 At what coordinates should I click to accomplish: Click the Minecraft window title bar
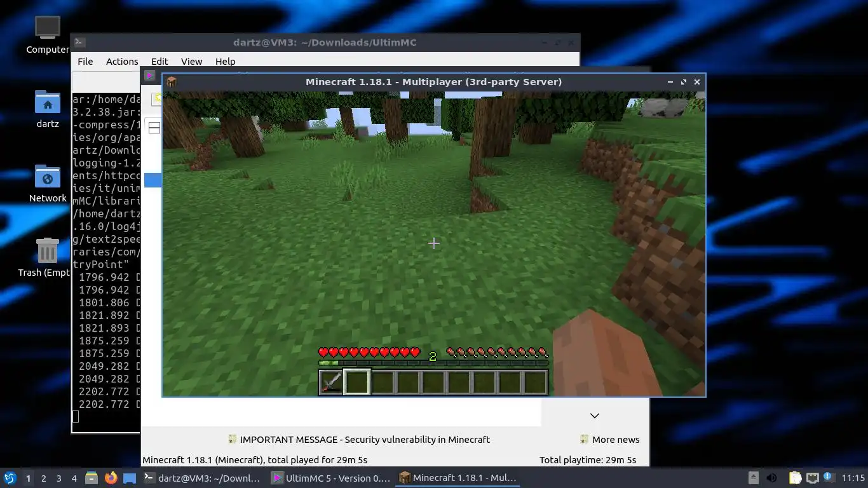433,82
